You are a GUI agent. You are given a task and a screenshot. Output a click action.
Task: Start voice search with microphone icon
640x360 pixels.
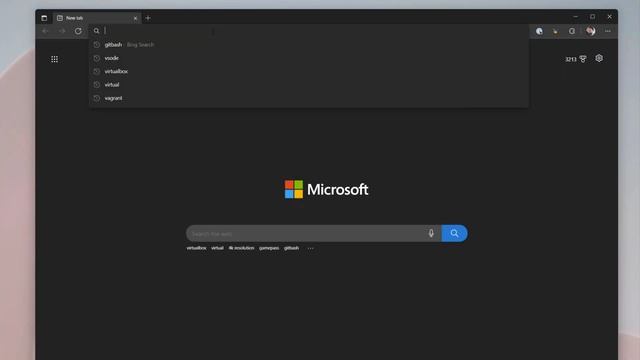(x=431, y=233)
